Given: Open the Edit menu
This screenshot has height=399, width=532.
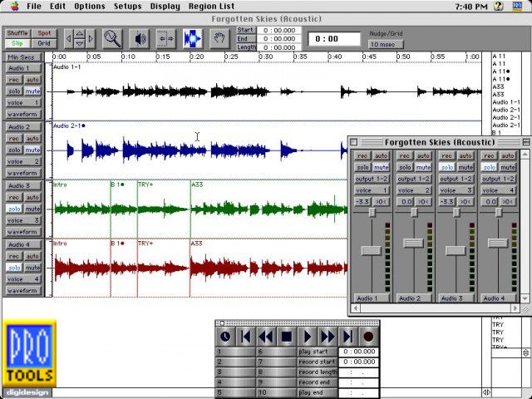Looking at the screenshot, I should coord(57,6).
